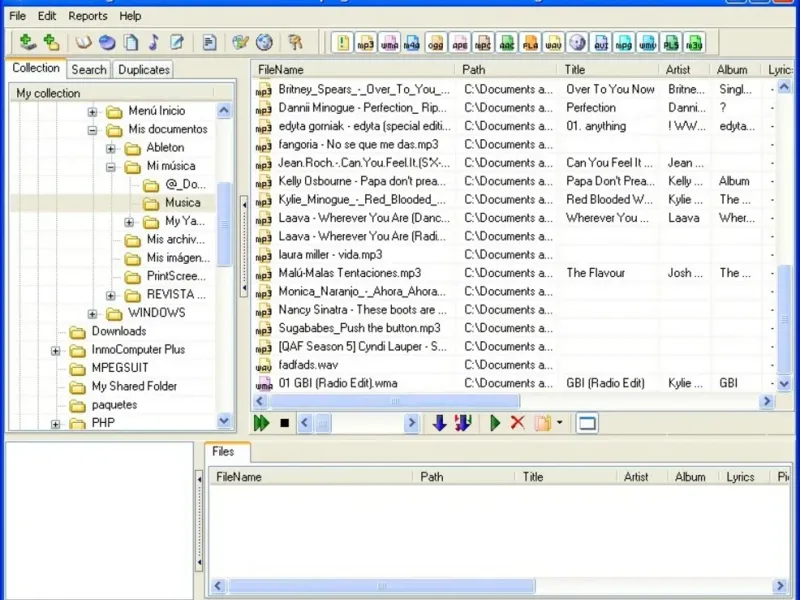Expand the Ableton folder
Screen dimensions: 800x600
111,148
